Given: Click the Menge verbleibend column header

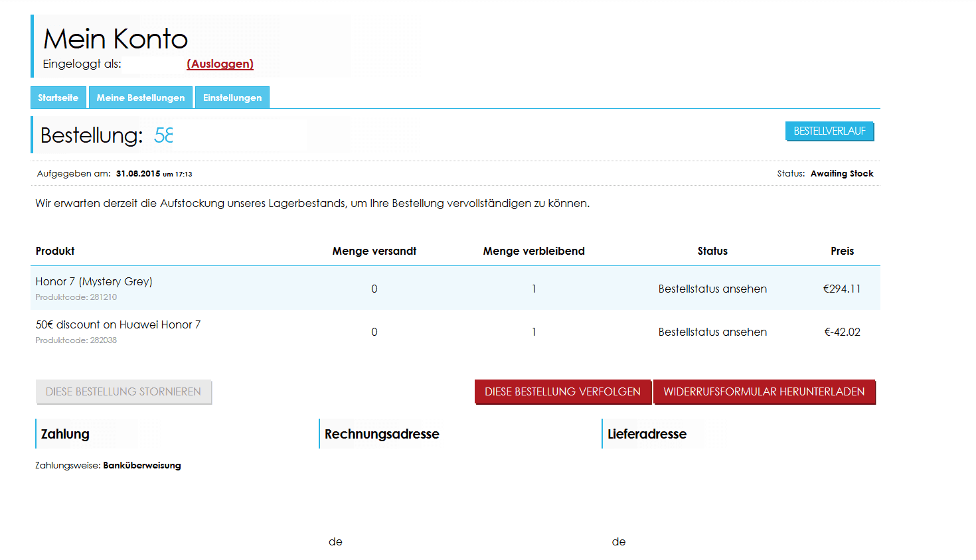Looking at the screenshot, I should pyautogui.click(x=534, y=251).
